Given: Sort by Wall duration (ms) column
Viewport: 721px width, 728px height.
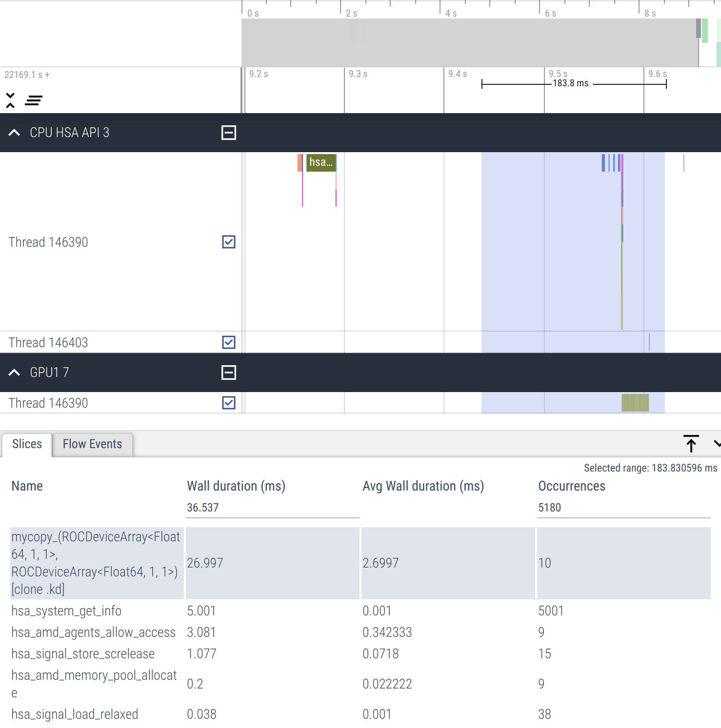Looking at the screenshot, I should pyautogui.click(x=236, y=486).
